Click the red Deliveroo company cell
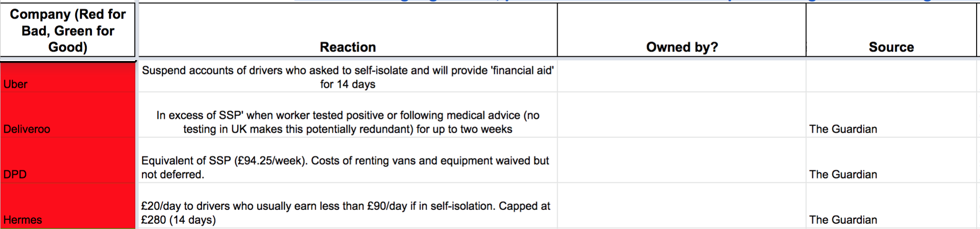This screenshot has width=980, height=229. 68,115
